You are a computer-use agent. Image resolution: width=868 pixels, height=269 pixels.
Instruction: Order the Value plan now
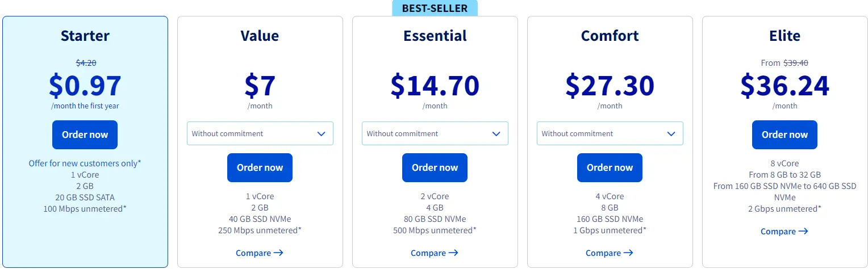coord(260,167)
